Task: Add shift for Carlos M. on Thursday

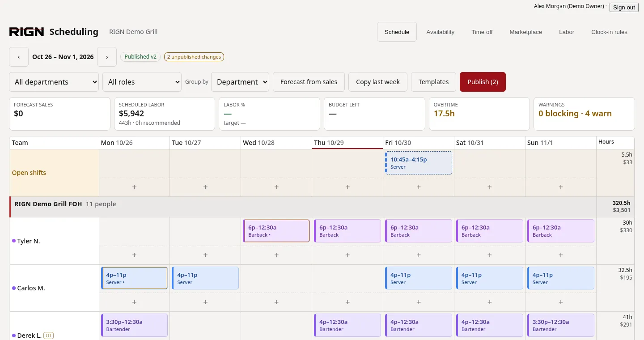Action: tap(347, 302)
